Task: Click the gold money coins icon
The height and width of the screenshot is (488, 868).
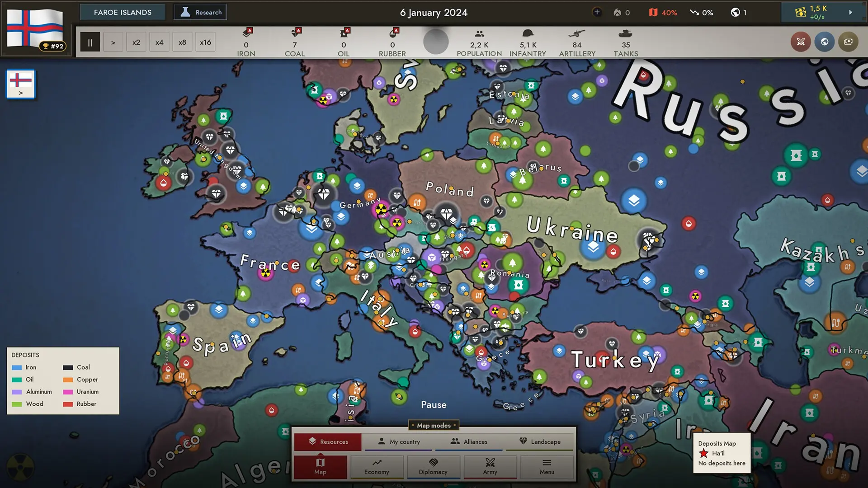Action: click(x=801, y=12)
